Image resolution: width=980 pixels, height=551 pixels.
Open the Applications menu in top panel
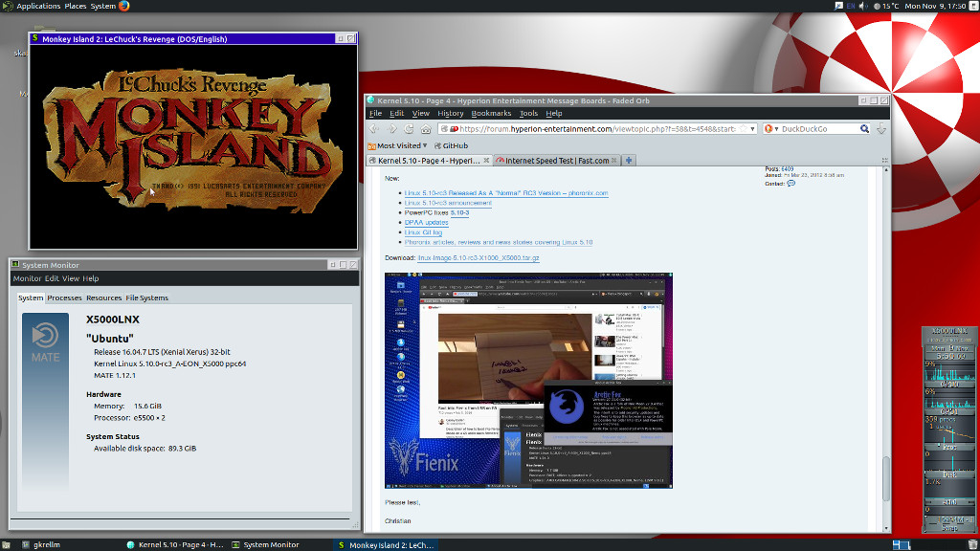[38, 6]
